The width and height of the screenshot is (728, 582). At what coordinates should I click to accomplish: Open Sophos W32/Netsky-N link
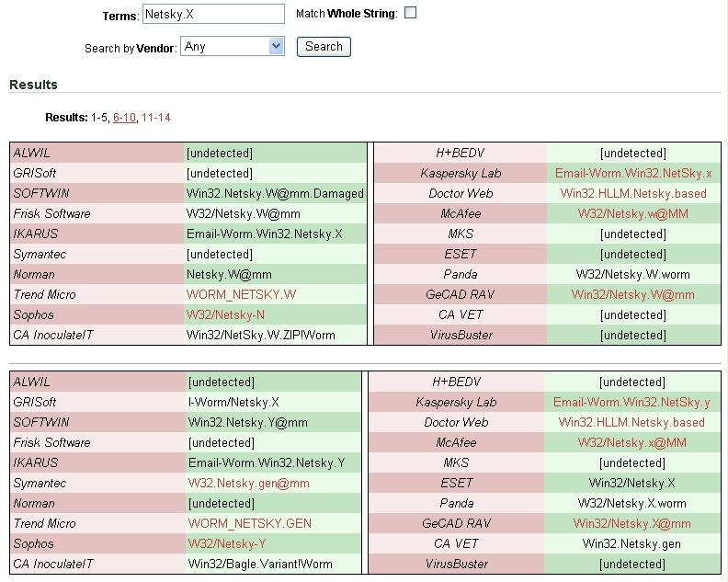pos(225,315)
